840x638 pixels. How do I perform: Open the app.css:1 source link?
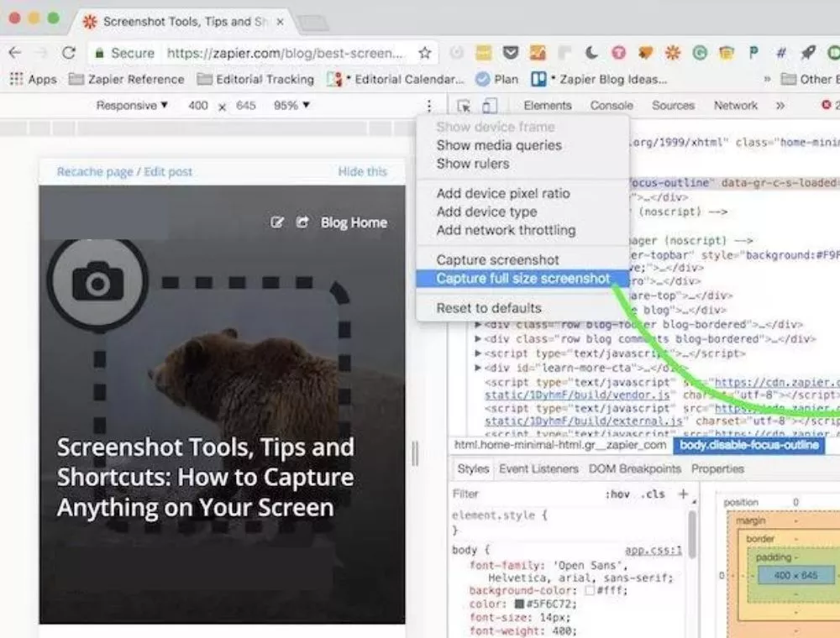[653, 550]
